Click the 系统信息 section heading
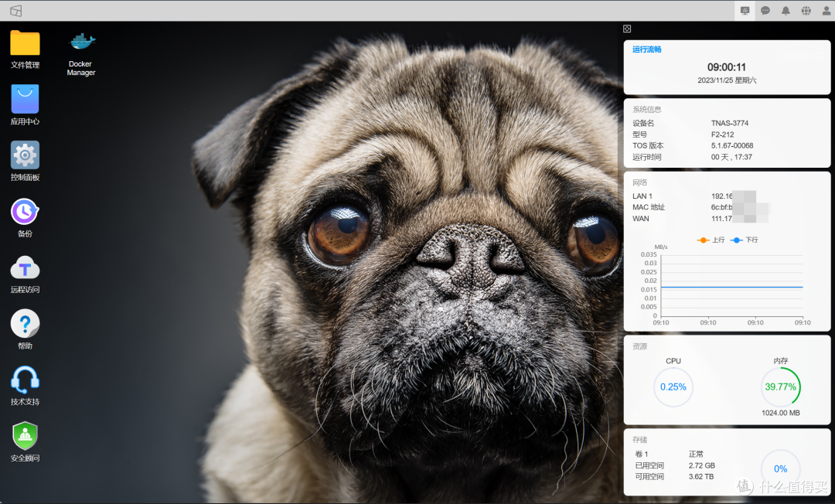The image size is (835, 504). pos(646,110)
